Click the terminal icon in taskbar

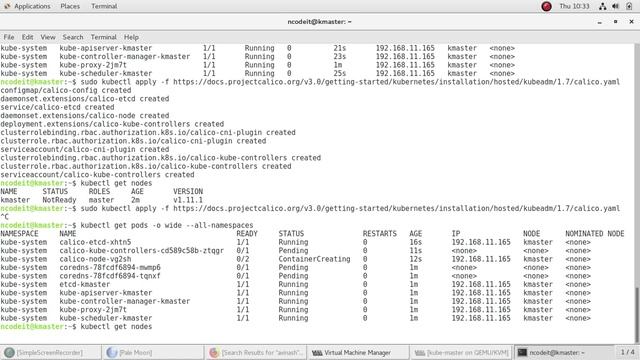click(522, 353)
